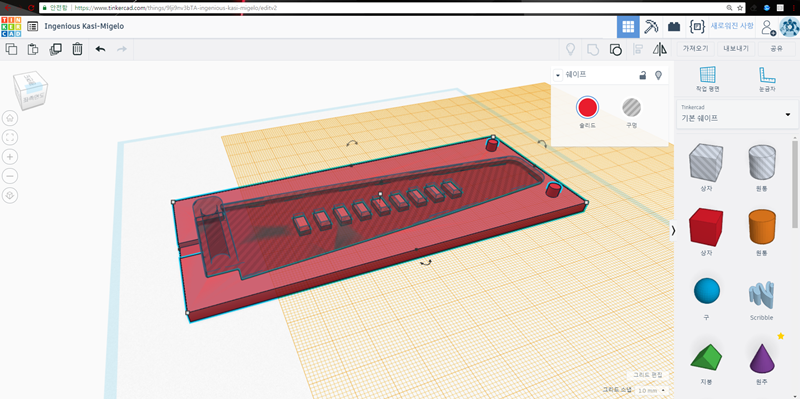Open the Shape Generators braces icon
Image resolution: width=800 pixels, height=399 pixels.
pos(697,27)
